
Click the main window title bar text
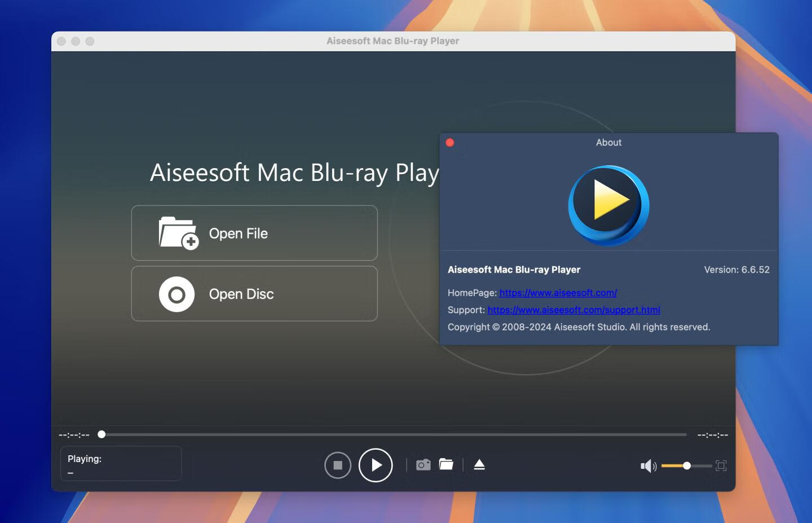[x=393, y=41]
